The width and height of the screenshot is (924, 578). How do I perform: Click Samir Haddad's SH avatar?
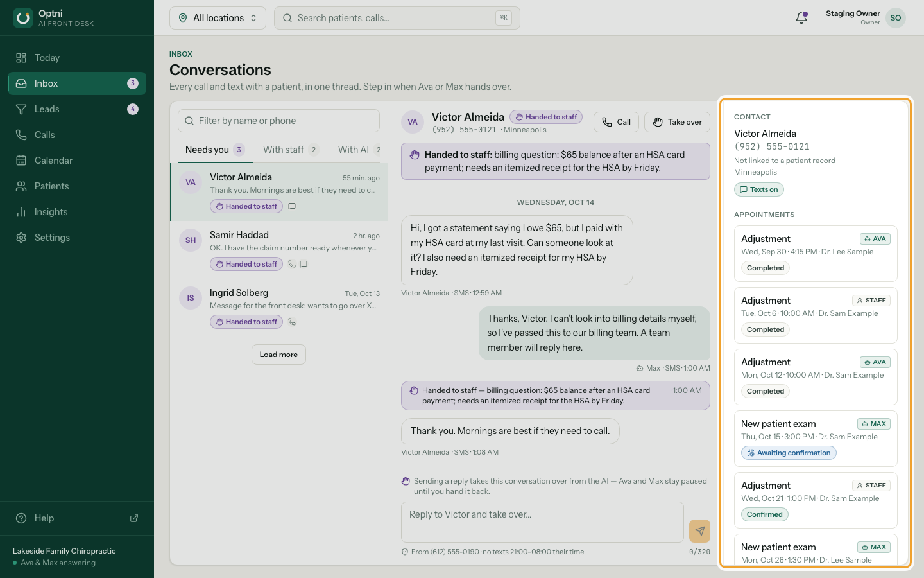191,240
